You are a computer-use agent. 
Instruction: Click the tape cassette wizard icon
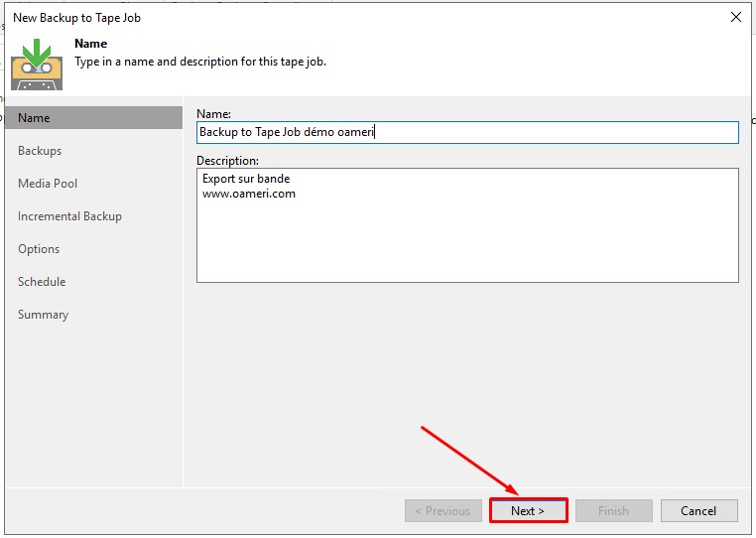point(37,65)
